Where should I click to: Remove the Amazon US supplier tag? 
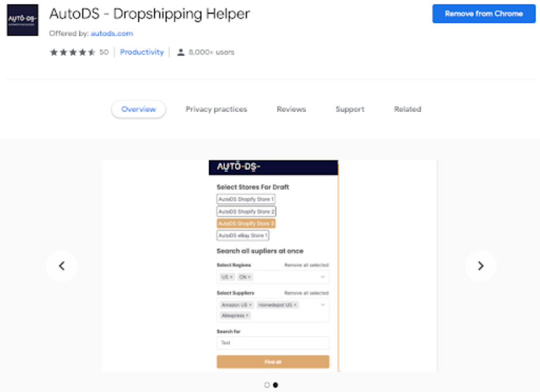(250, 305)
